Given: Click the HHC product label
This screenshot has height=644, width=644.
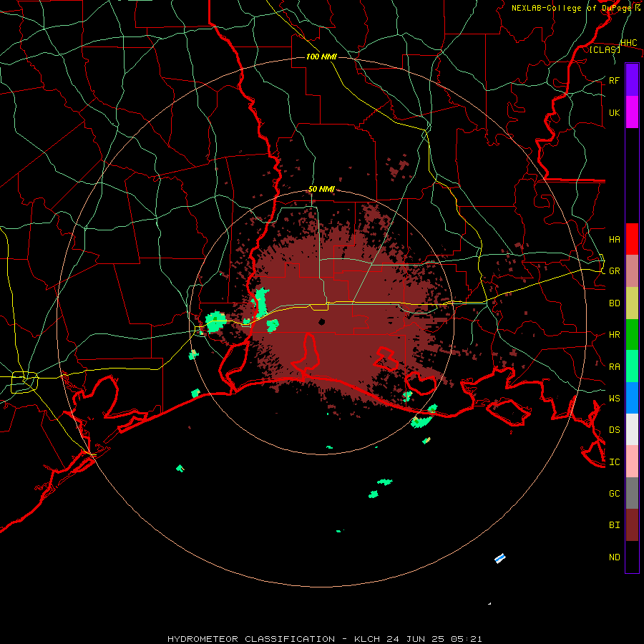Looking at the screenshot, I should (x=628, y=43).
